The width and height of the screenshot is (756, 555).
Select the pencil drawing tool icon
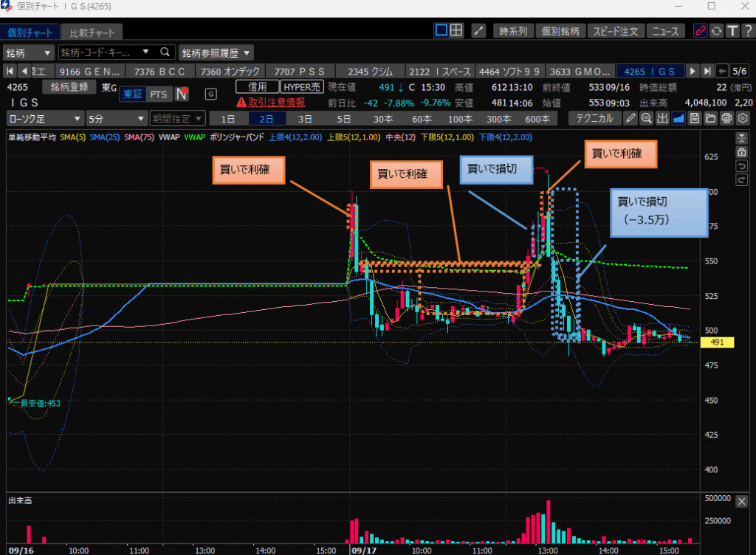click(630, 118)
